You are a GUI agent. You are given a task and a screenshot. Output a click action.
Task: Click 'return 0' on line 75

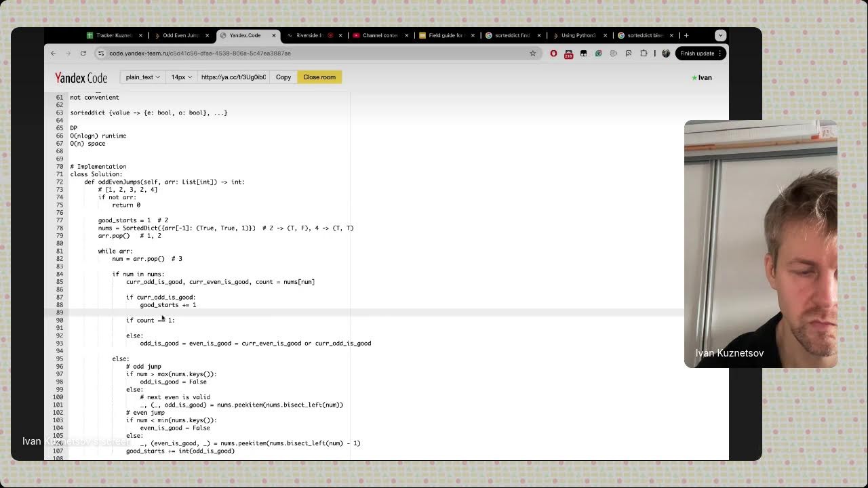[x=126, y=205]
